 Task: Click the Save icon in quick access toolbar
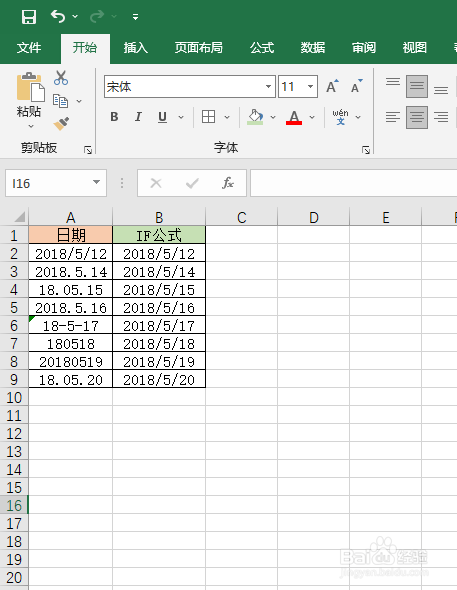[29, 17]
